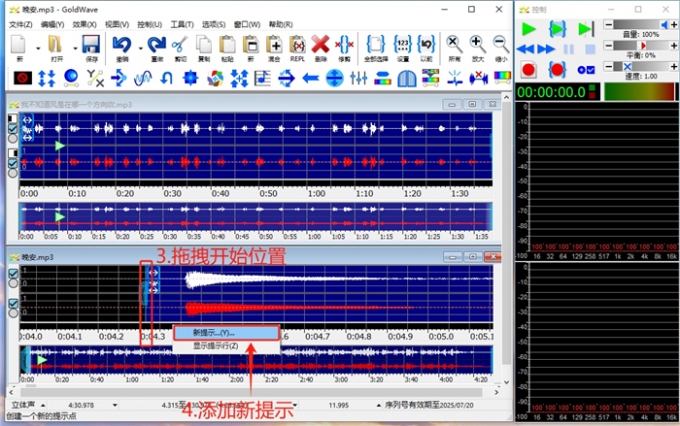Choose 显示提示行(Z) in context menu
The height and width of the screenshot is (426, 680).
tap(226, 346)
